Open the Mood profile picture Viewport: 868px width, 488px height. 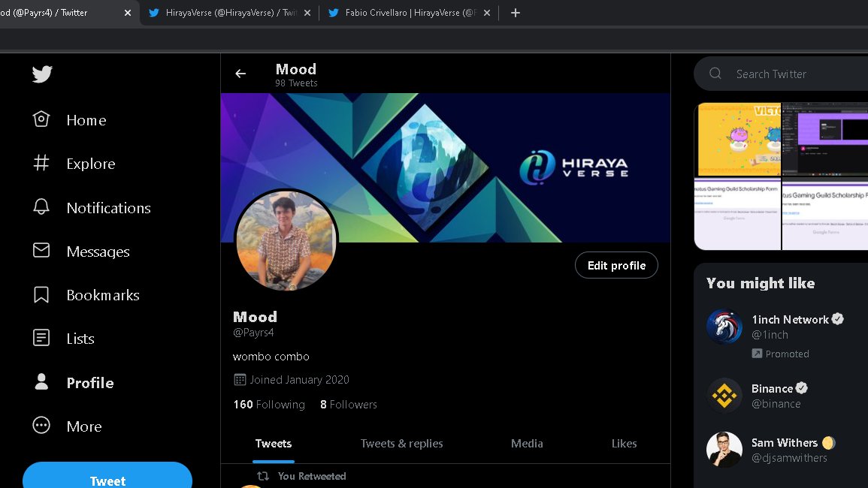(286, 240)
